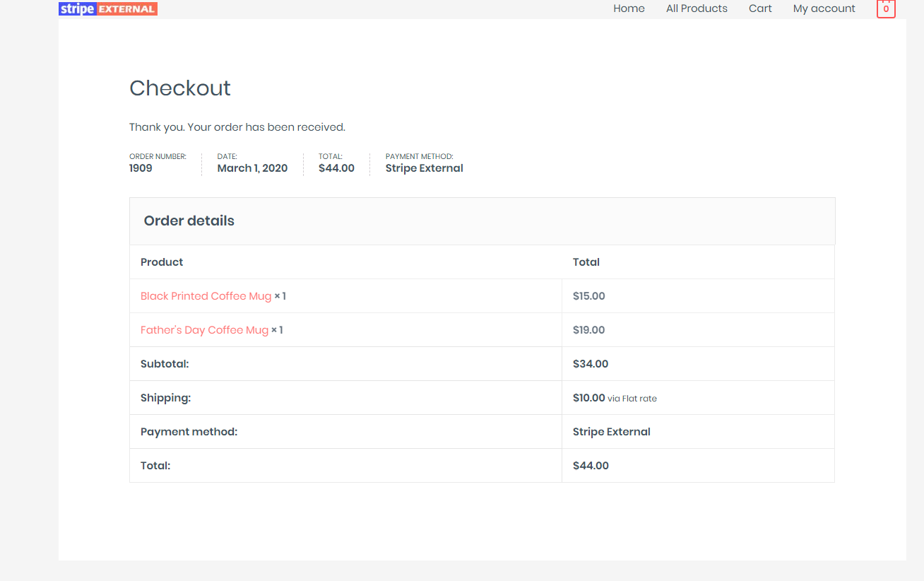Select the Stripe External payment method summary value
This screenshot has width=924, height=581.
tap(425, 168)
